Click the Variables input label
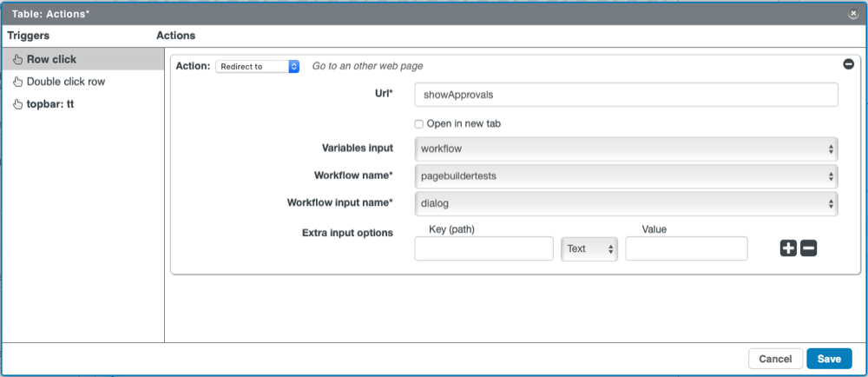Image resolution: width=868 pixels, height=377 pixels. click(358, 148)
